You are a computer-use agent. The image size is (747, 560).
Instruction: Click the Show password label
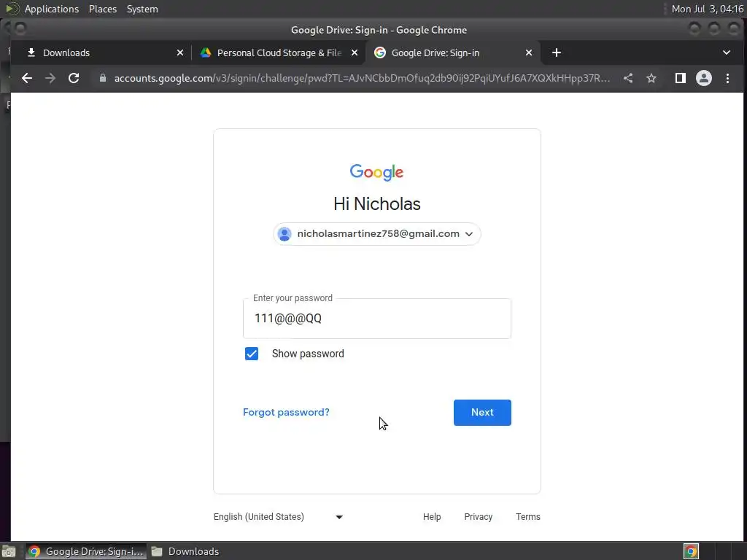click(x=308, y=354)
